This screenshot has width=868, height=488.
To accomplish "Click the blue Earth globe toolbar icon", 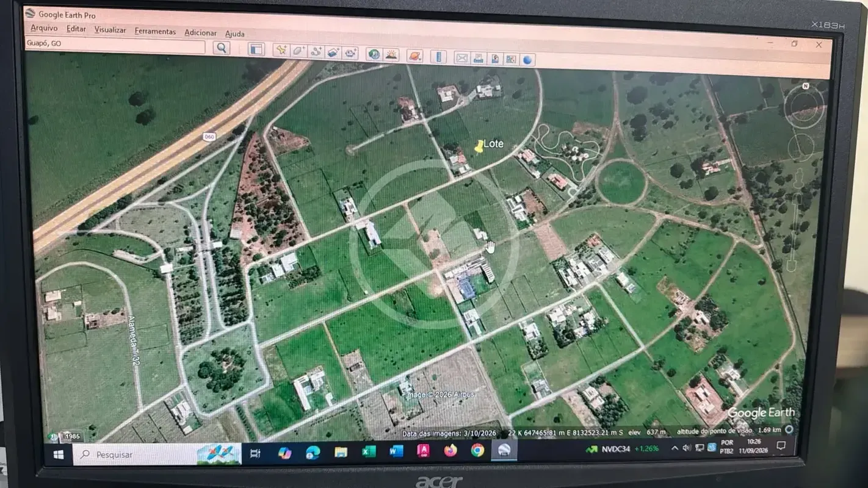I will click(528, 60).
